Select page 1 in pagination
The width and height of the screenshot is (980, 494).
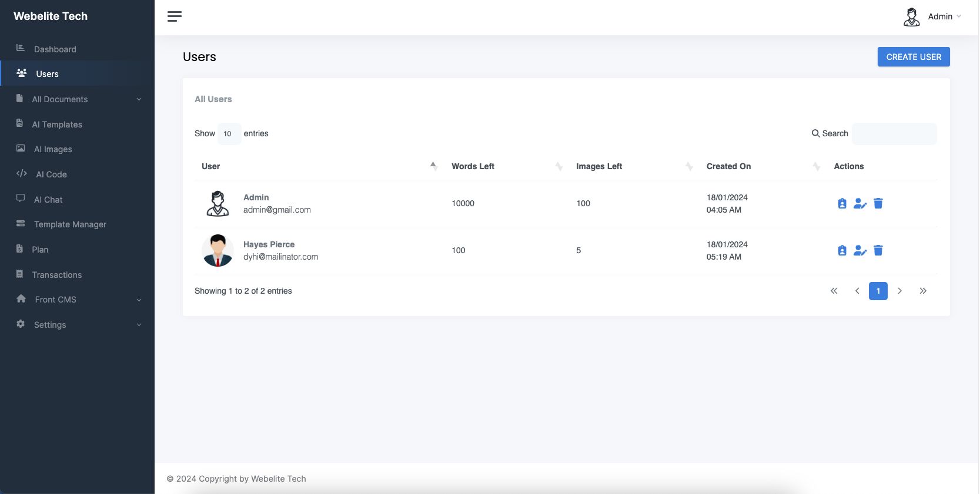(878, 291)
